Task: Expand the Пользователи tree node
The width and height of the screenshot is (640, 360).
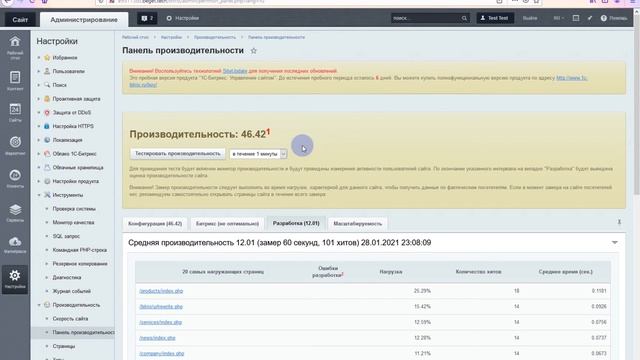Action: [x=39, y=71]
